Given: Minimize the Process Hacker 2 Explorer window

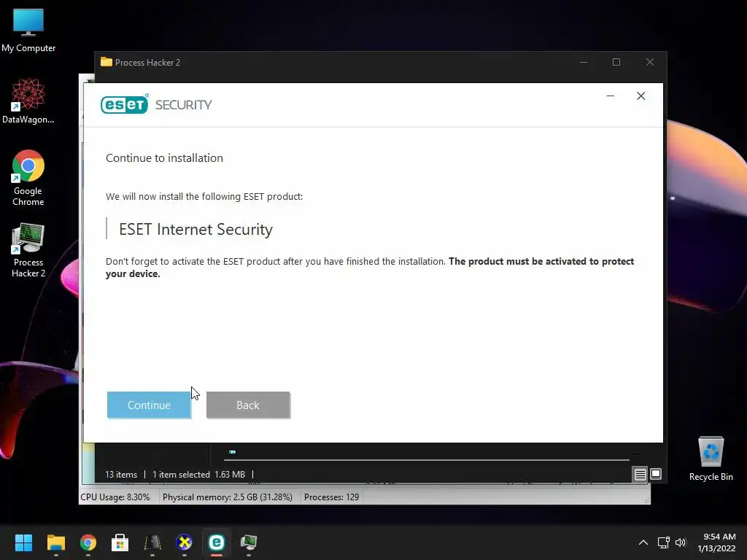Looking at the screenshot, I should [x=584, y=63].
